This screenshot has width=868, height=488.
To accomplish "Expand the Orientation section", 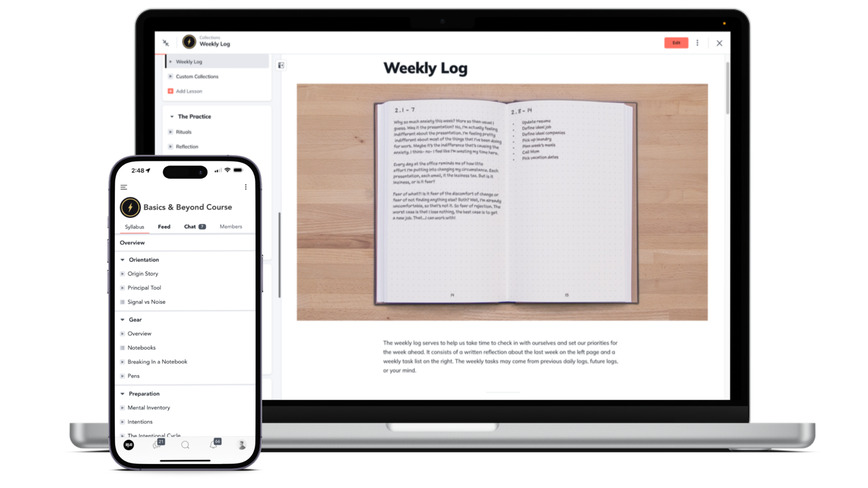I will pos(122,259).
